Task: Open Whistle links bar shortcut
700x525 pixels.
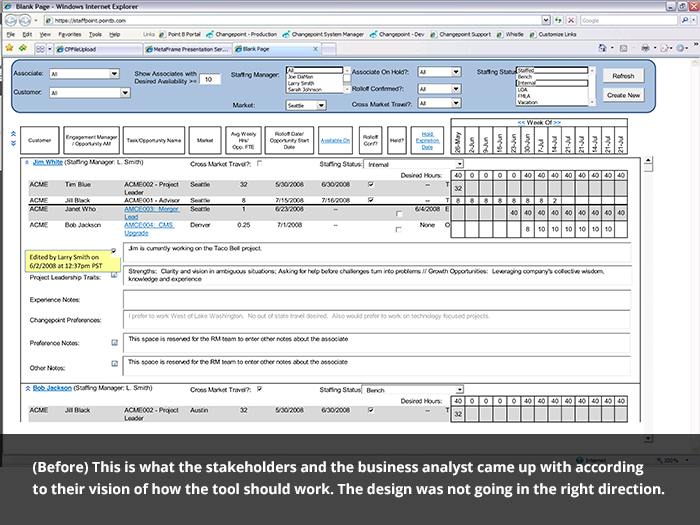Action: pyautogui.click(x=510, y=34)
